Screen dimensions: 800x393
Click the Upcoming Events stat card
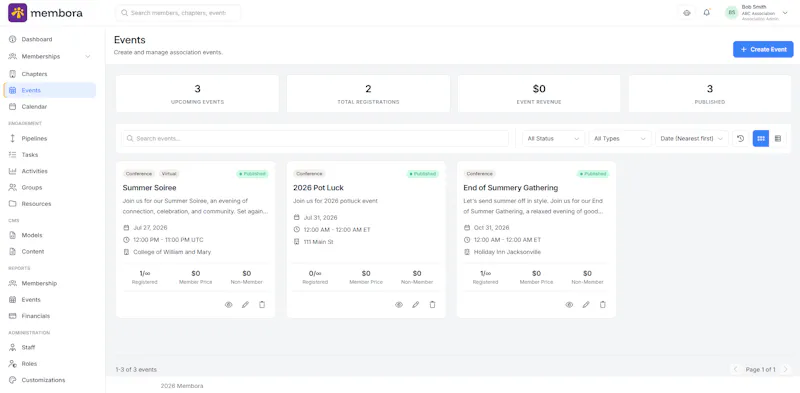pyautogui.click(x=197, y=94)
